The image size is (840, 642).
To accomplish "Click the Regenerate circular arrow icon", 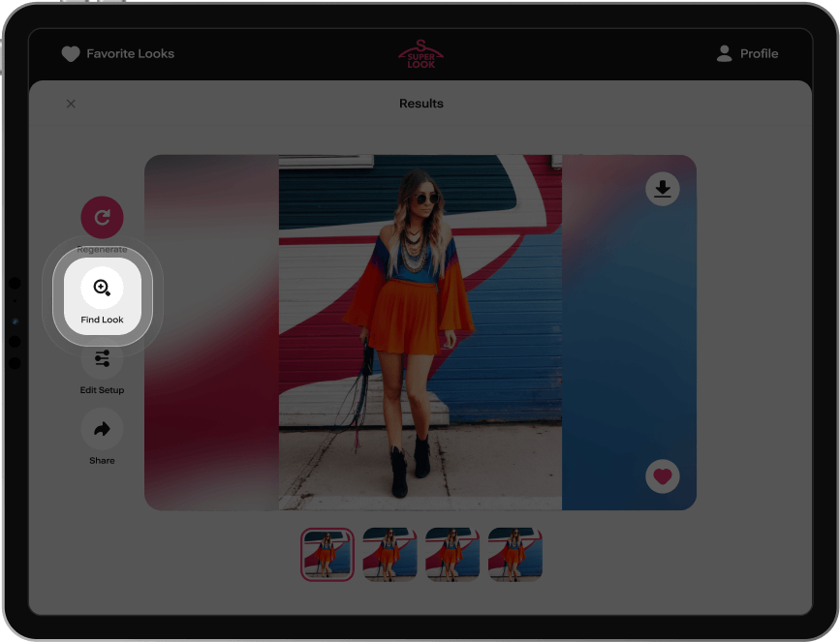I will pyautogui.click(x=102, y=217).
